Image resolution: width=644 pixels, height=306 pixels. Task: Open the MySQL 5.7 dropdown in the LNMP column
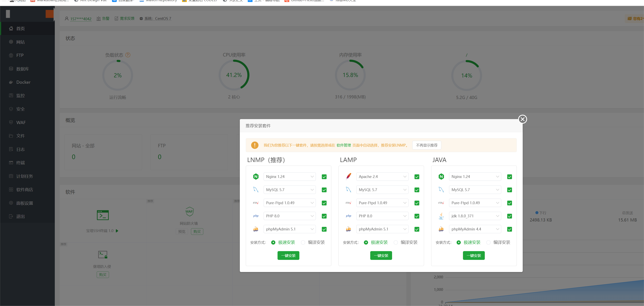[x=289, y=190]
